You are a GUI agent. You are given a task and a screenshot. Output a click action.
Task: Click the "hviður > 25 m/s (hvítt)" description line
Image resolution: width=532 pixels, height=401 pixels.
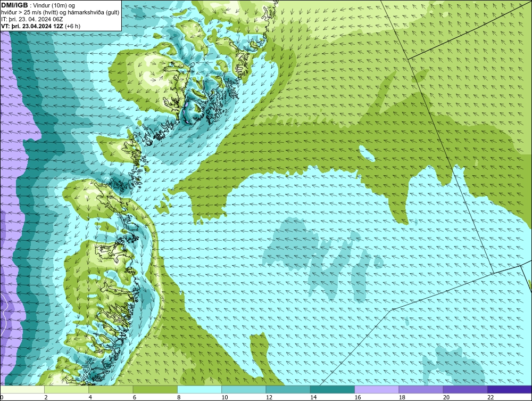(60, 13)
